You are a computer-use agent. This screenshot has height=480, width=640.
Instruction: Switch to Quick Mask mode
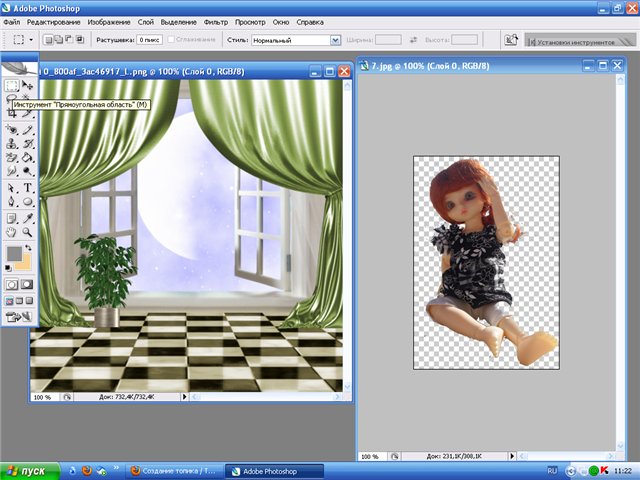[x=28, y=284]
